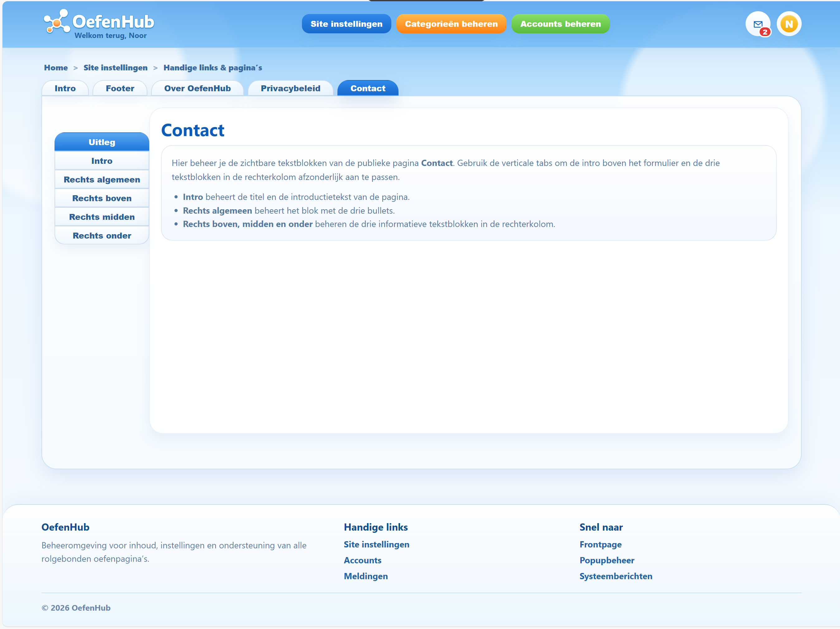The width and height of the screenshot is (840, 629).
Task: Open Accounts beheren button
Action: (x=561, y=24)
